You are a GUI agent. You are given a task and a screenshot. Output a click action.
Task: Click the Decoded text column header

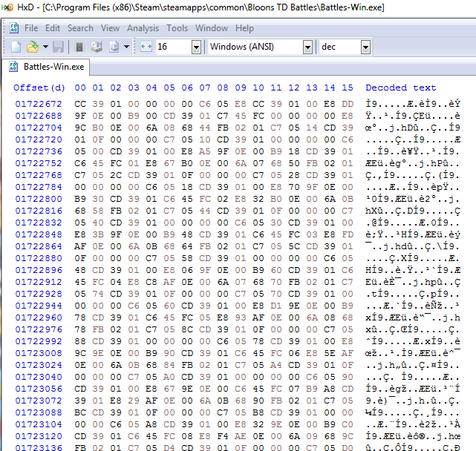click(x=401, y=88)
